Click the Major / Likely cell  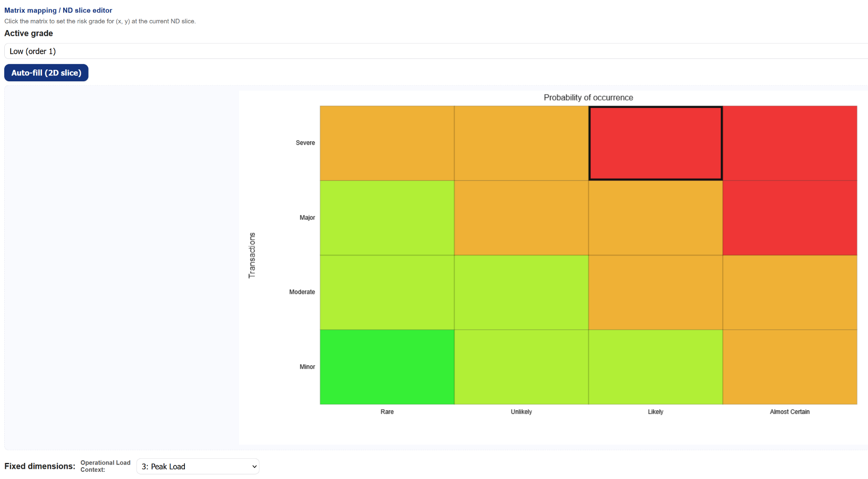point(656,218)
